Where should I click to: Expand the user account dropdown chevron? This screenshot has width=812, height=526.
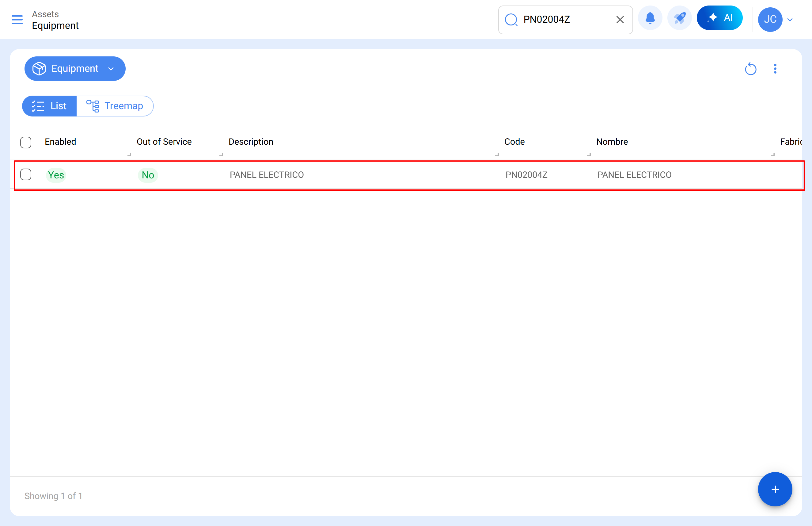pos(790,20)
